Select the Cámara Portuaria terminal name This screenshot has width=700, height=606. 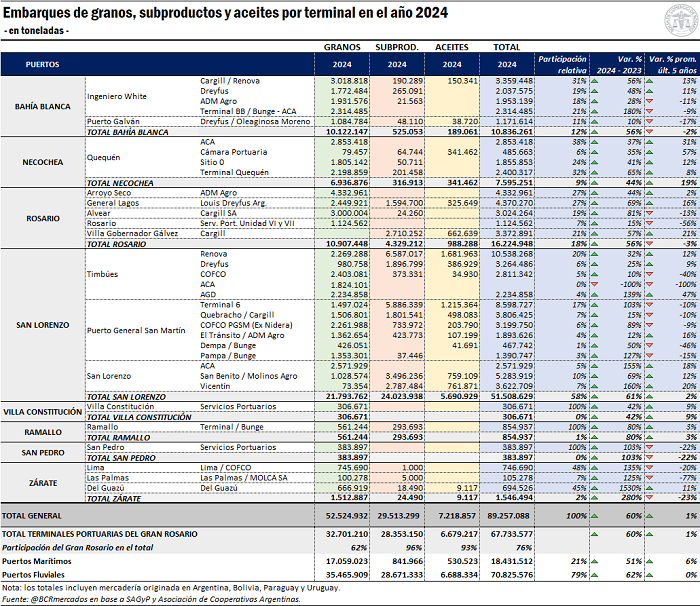point(233,152)
